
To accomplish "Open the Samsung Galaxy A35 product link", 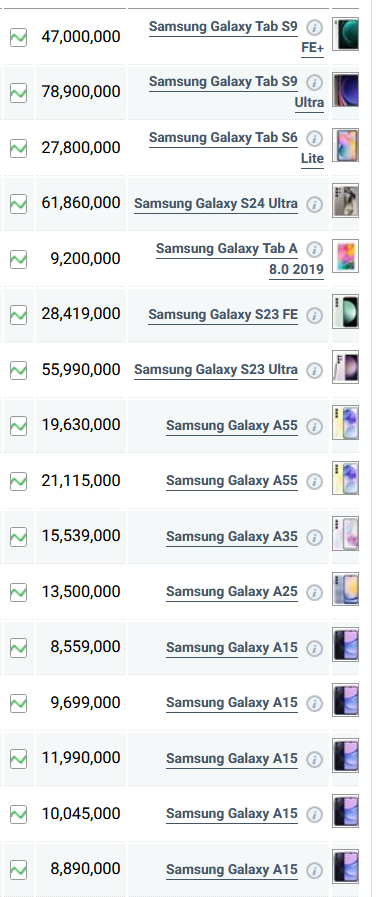I will (232, 537).
